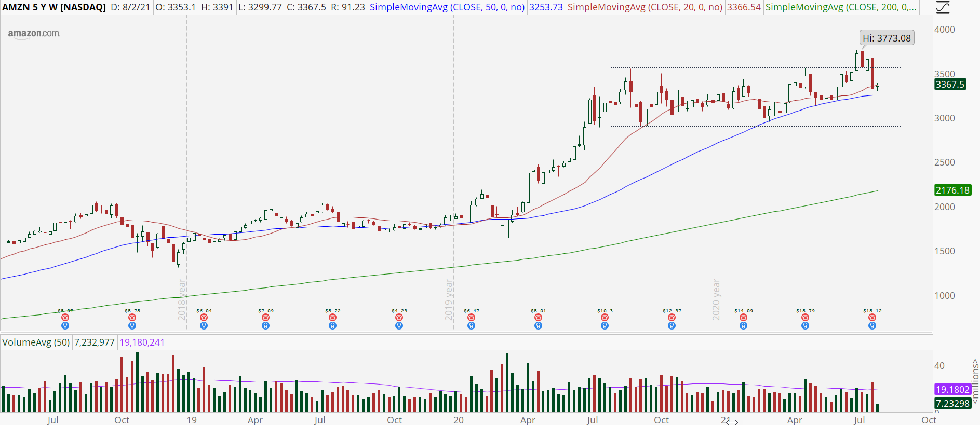Viewport: 980px width, 425px height.
Task: Click the volume value 7,232,977
Action: point(95,342)
